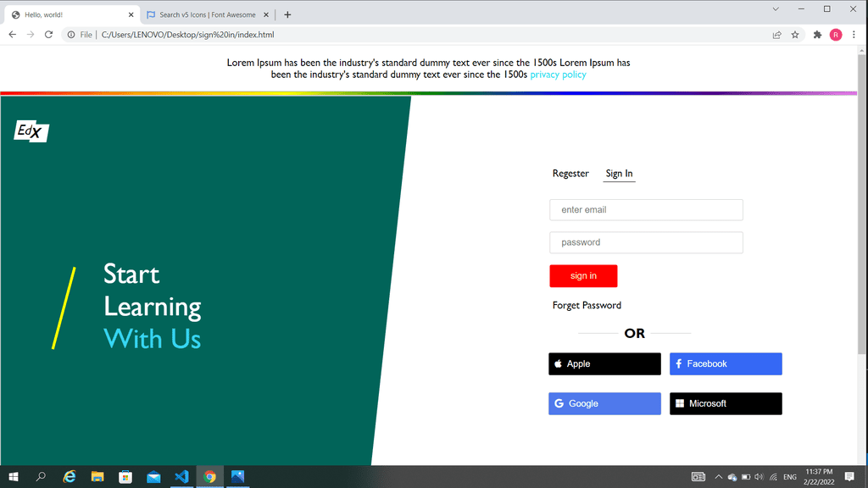
Task: Launch Internet Explorer from taskbar
Action: point(70,476)
